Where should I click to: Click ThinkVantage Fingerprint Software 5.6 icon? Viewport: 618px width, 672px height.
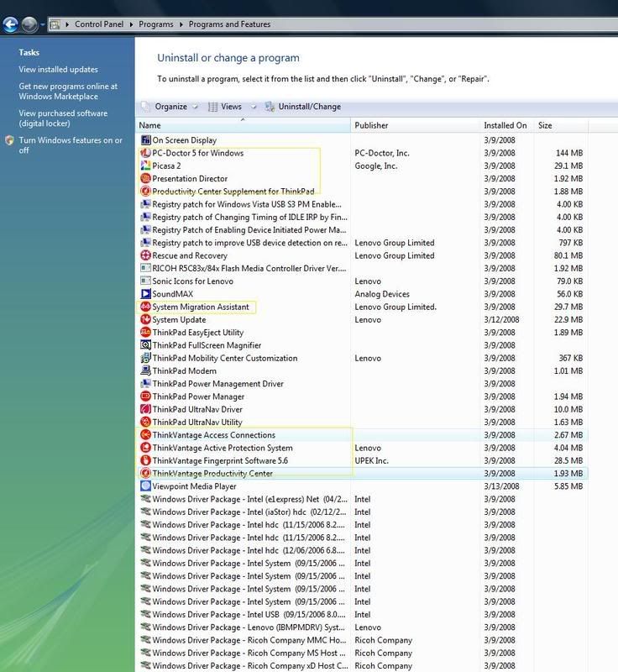click(x=145, y=460)
